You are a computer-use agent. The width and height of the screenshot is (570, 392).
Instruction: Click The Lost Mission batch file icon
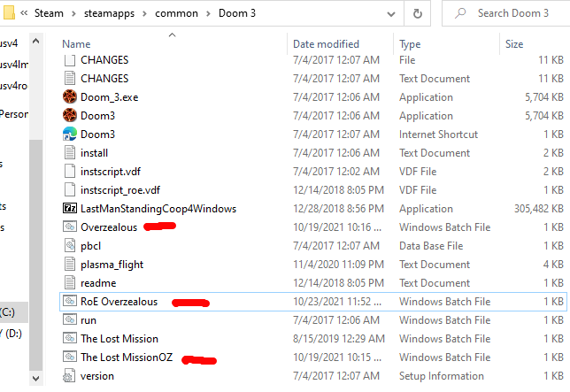(x=69, y=338)
